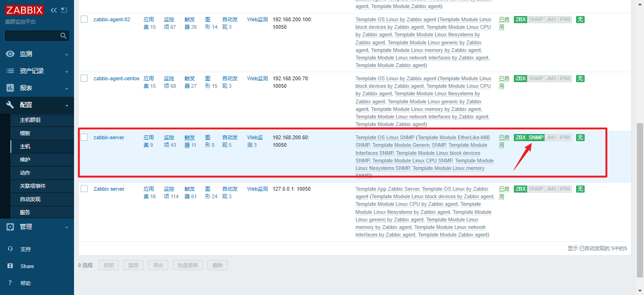Open 动作 submenu item
Image resolution: width=644 pixels, height=295 pixels.
point(42,173)
